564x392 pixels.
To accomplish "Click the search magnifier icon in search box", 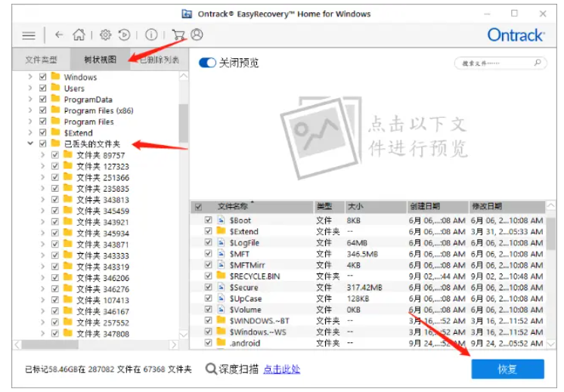I will tap(538, 63).
